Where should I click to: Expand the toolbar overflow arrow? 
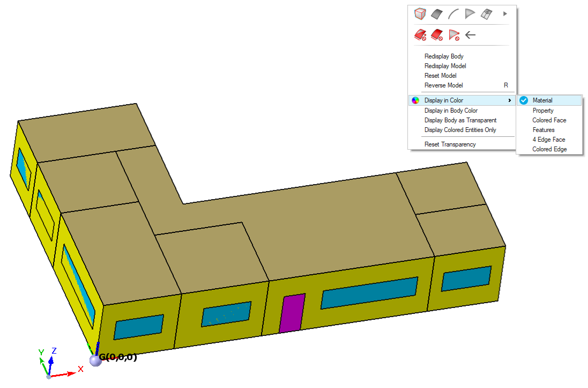(505, 14)
